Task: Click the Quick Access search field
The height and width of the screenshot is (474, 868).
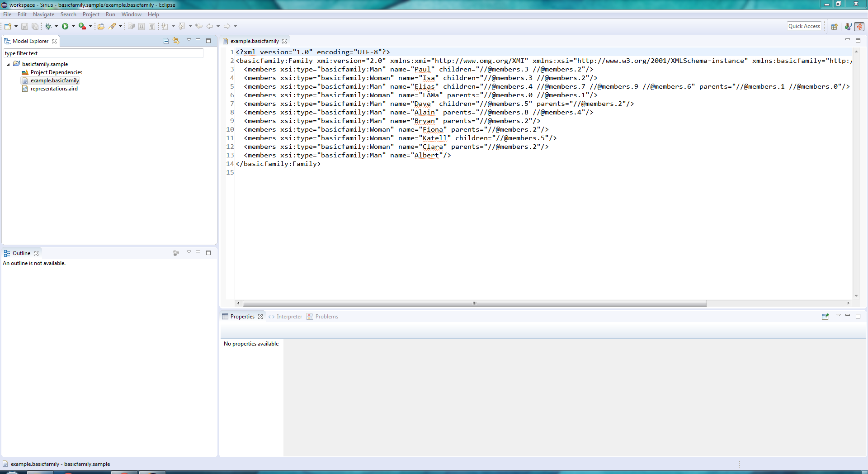Action: [x=804, y=26]
